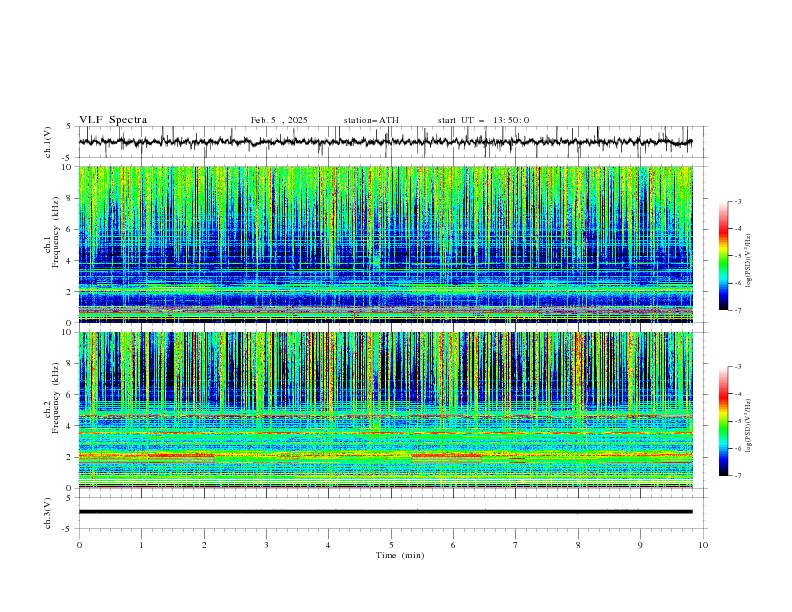Click the time axis tick label 10
The height and width of the screenshot is (612, 792).
tap(703, 545)
